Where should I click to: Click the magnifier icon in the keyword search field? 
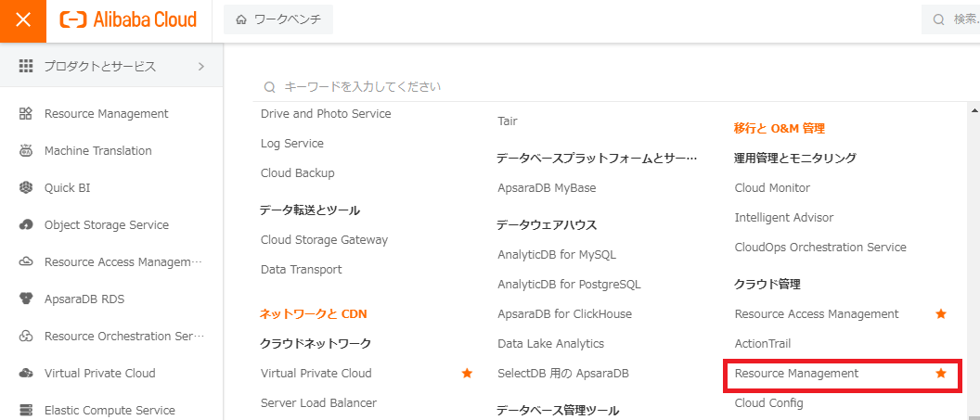point(270,87)
